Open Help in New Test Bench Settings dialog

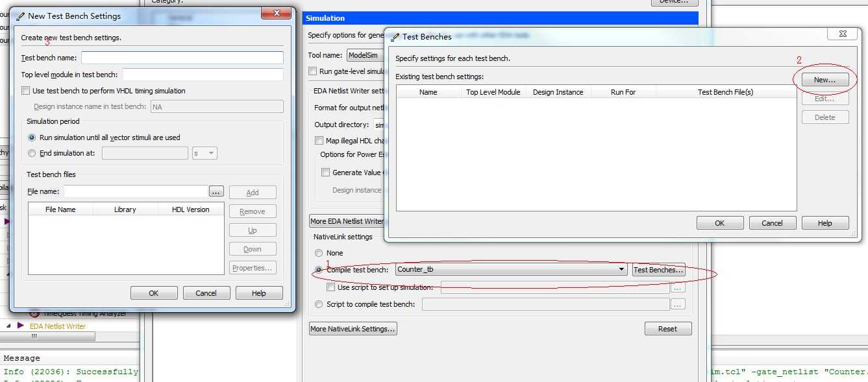click(x=259, y=293)
